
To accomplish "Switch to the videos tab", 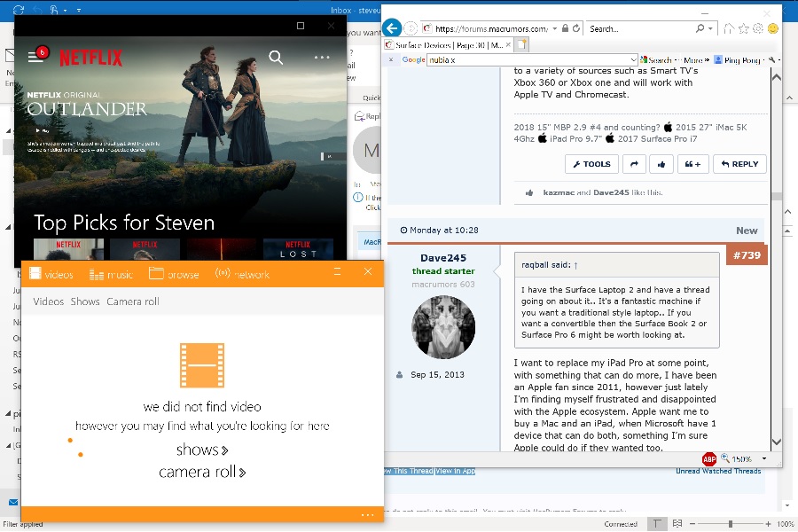I will coord(51,274).
